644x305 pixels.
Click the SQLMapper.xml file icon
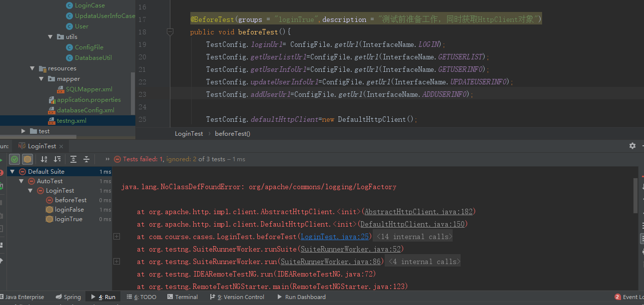click(x=60, y=89)
